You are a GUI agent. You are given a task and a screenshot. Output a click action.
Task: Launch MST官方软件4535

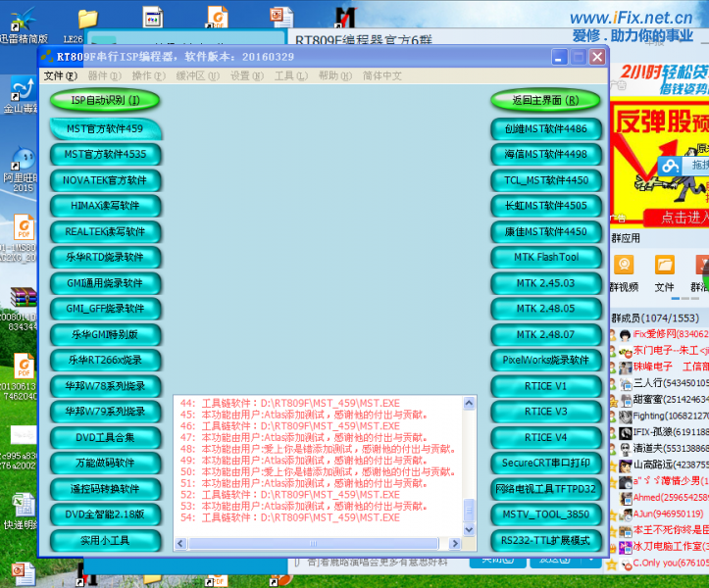(105, 155)
